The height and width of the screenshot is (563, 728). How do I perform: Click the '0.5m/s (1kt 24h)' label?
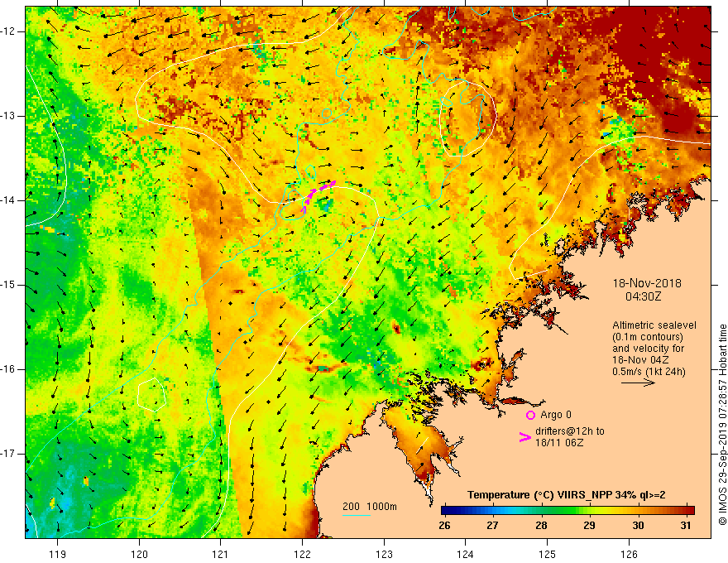click(x=649, y=371)
